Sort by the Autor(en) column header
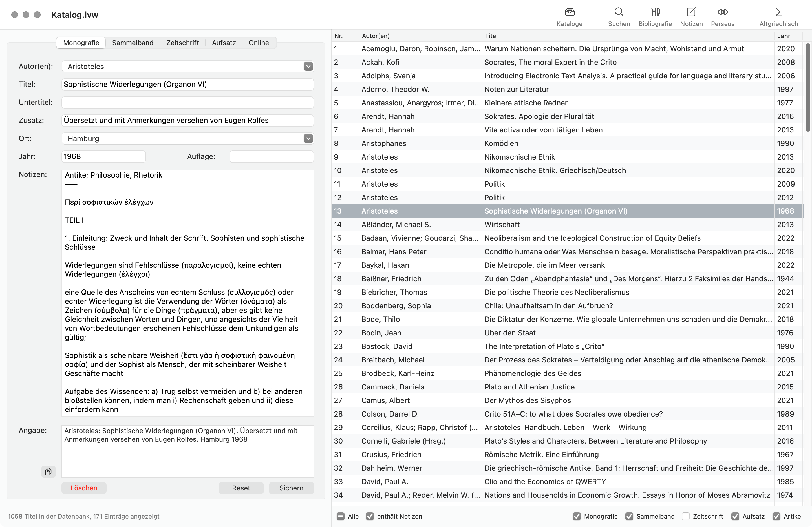 pos(420,36)
